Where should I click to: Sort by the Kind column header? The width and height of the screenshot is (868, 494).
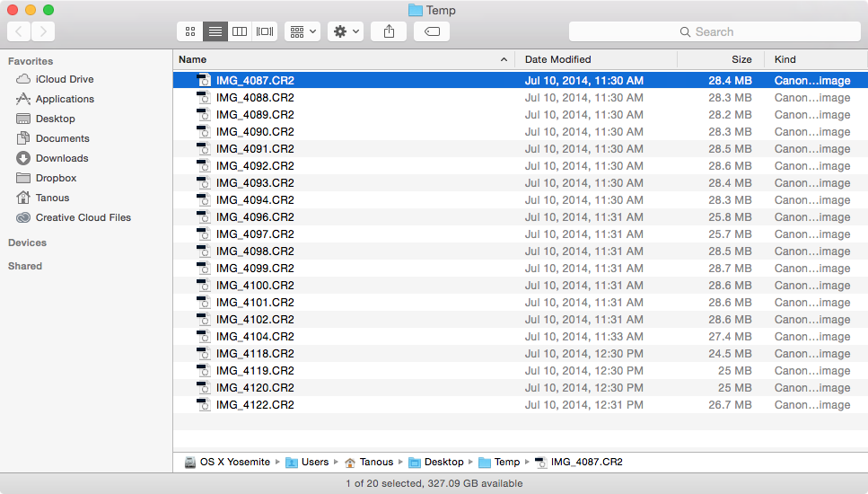pyautogui.click(x=816, y=59)
